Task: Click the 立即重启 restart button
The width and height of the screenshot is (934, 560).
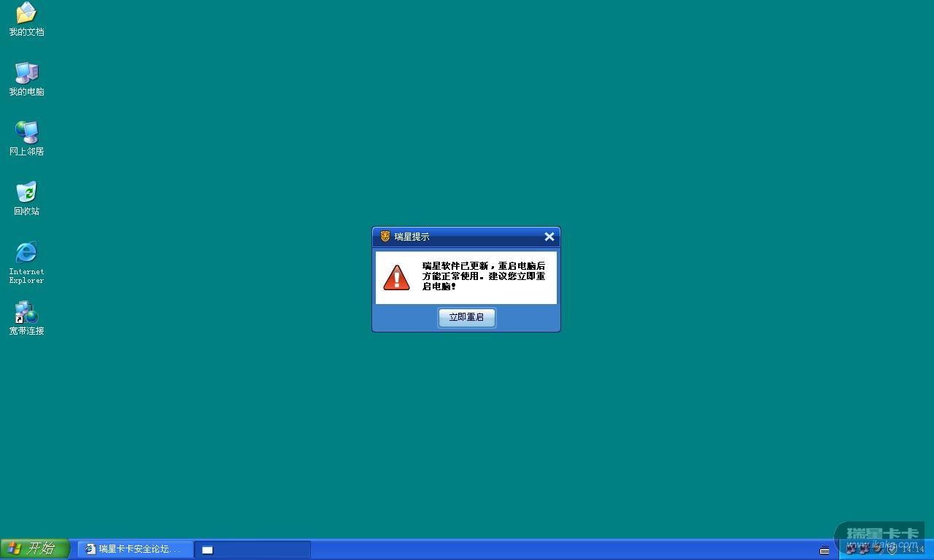Action: pyautogui.click(x=467, y=317)
